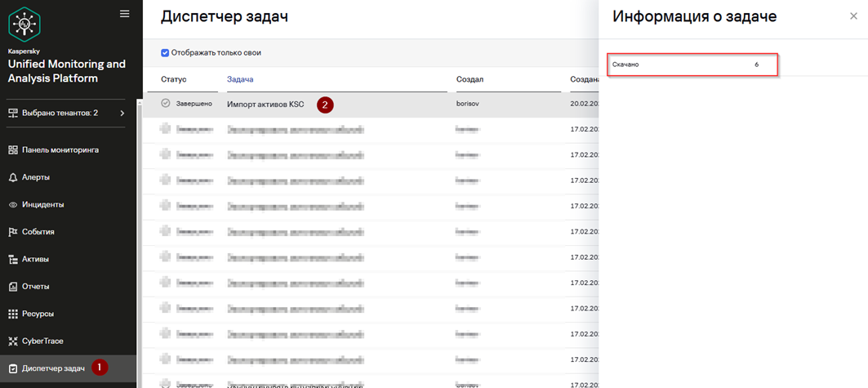
Task: Click the Отчеты report icon
Action: (x=14, y=287)
